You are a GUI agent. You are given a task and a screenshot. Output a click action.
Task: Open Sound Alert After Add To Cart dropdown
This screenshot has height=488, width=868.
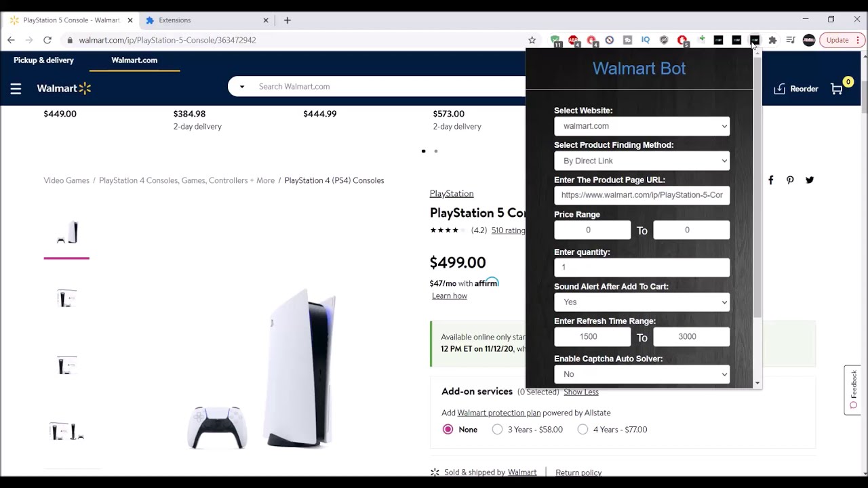click(x=642, y=302)
